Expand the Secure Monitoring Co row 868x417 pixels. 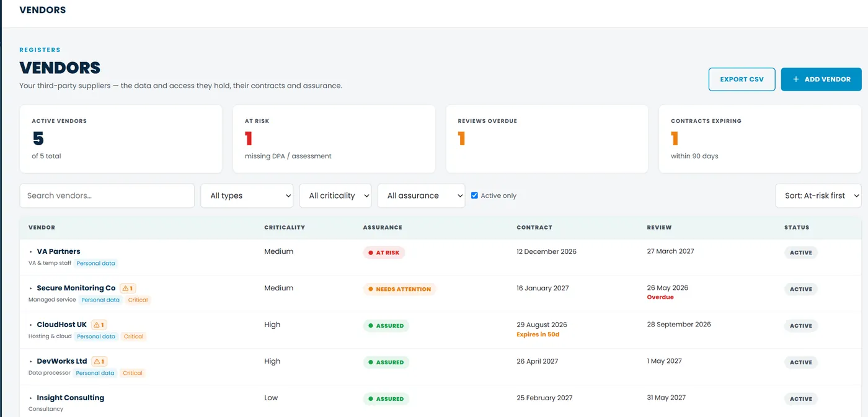click(31, 289)
